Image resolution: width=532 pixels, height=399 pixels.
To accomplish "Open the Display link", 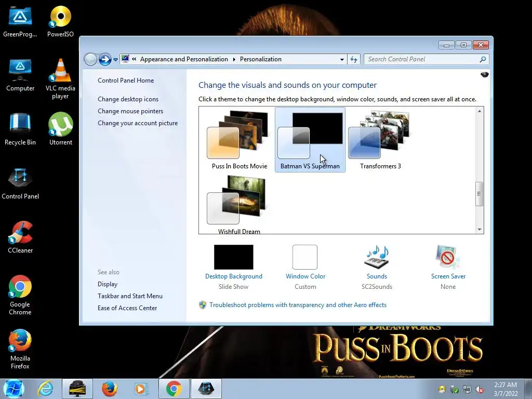I will click(x=107, y=284).
